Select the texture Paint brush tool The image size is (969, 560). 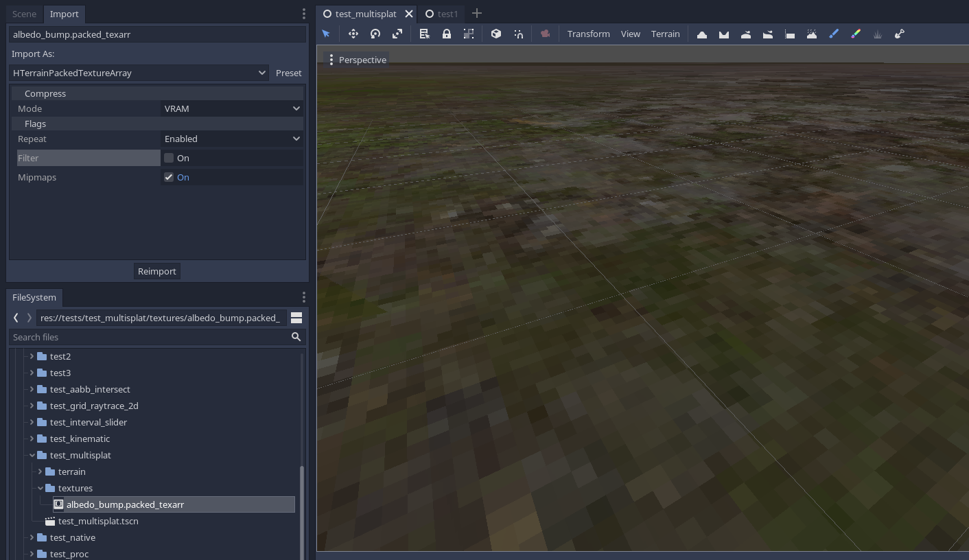[834, 34]
